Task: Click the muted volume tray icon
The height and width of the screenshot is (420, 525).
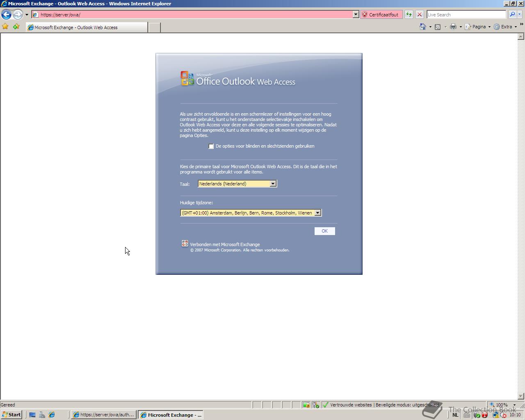Action: tap(503, 415)
